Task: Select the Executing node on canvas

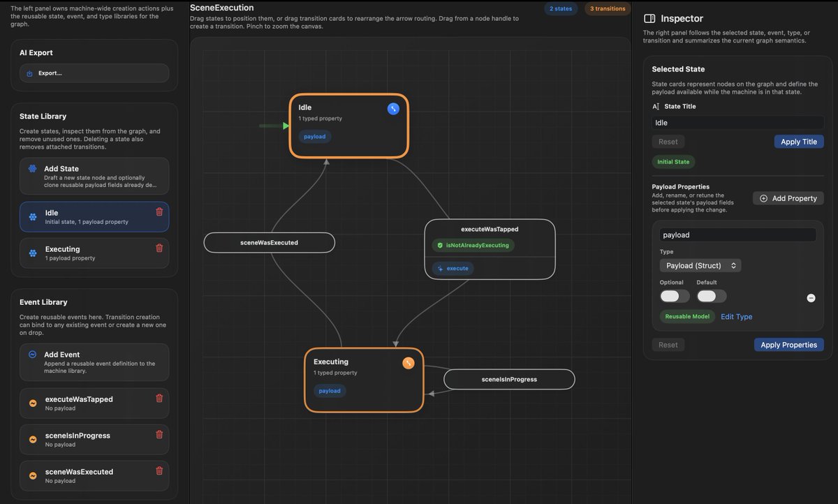Action: (364, 380)
